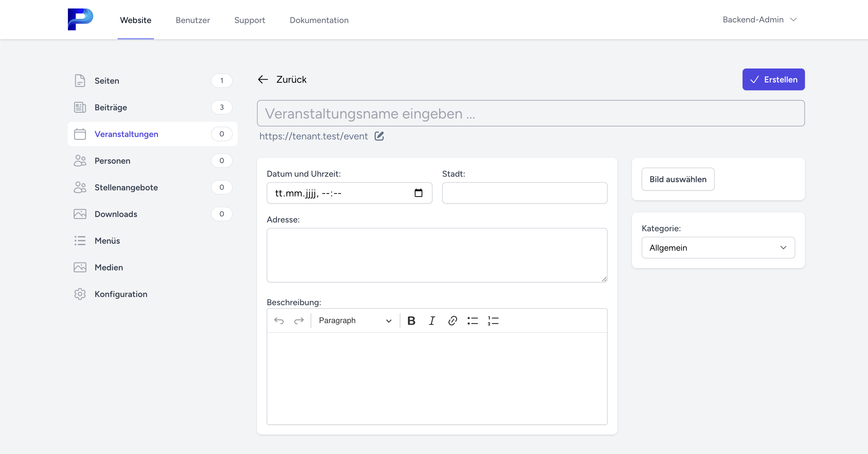Edit the event URL slug icon

coord(379,136)
